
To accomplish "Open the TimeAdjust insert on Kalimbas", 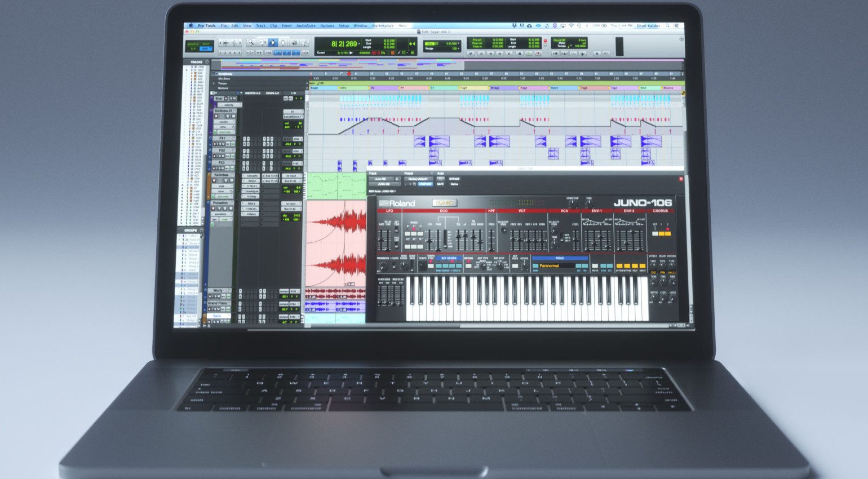I will (x=250, y=191).
